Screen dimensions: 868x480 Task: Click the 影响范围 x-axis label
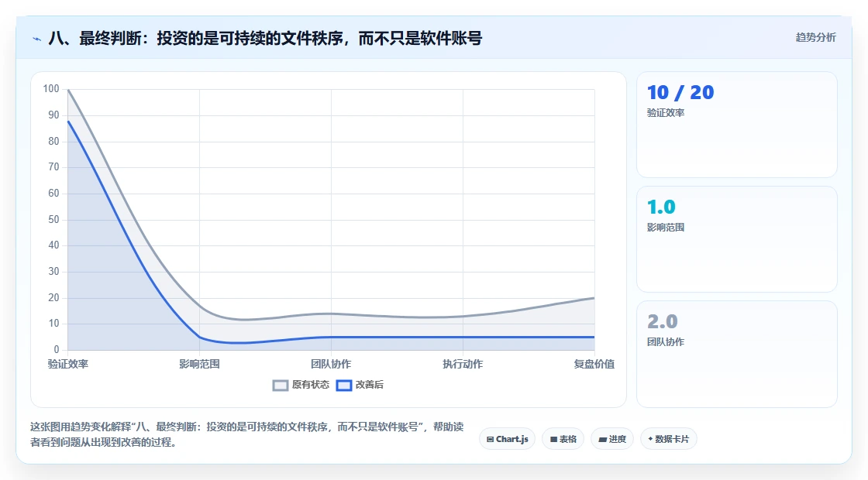(199, 364)
